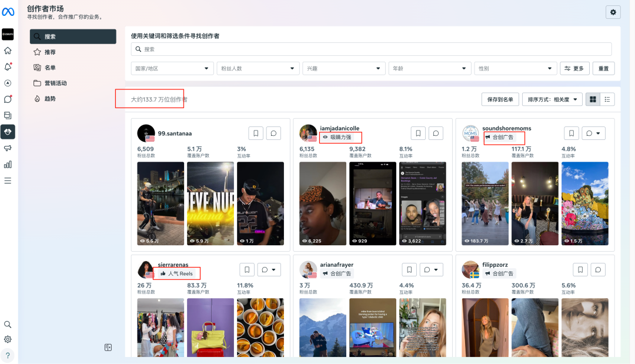The width and height of the screenshot is (635, 364).
Task: Expand the 年龄 filter dropdown
Action: tap(429, 68)
